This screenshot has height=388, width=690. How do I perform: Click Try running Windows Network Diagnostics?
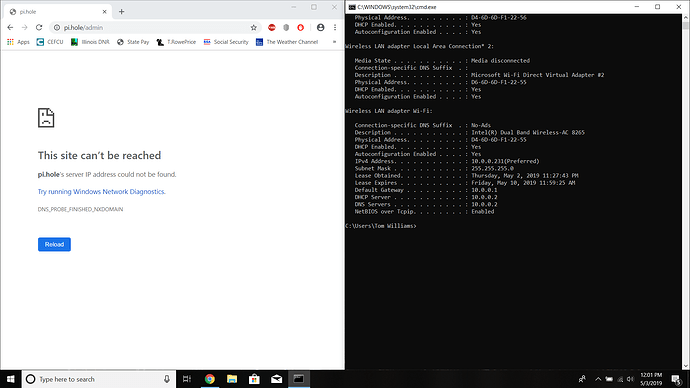coord(102,192)
